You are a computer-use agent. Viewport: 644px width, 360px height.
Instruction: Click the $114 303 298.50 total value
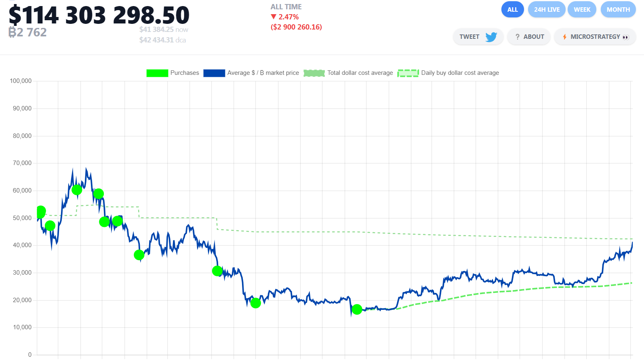99,15
